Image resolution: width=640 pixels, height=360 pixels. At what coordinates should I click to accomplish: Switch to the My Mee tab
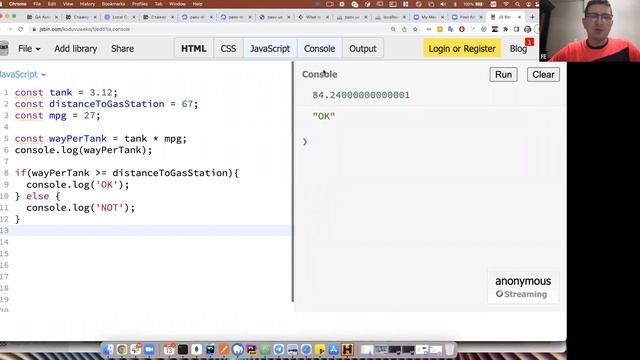click(x=428, y=17)
